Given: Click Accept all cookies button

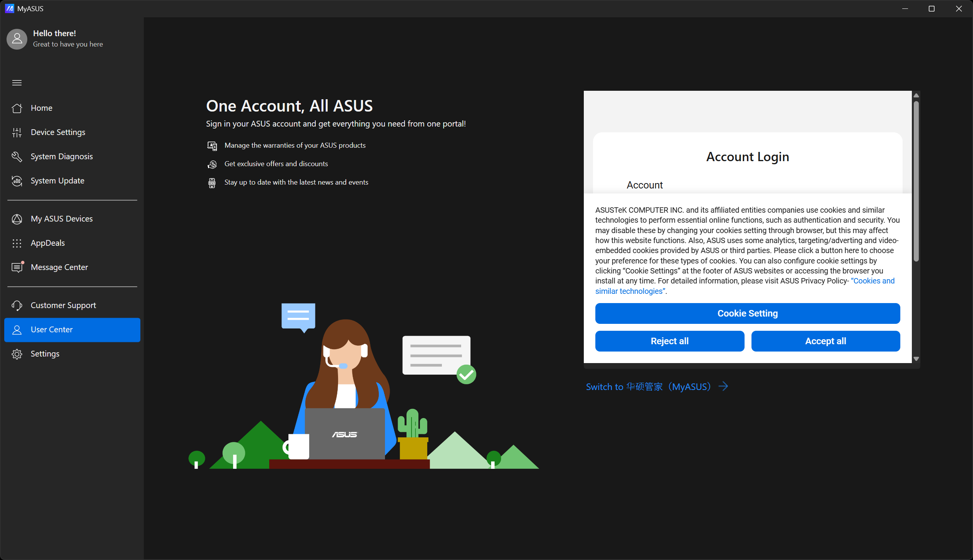Looking at the screenshot, I should click(825, 341).
